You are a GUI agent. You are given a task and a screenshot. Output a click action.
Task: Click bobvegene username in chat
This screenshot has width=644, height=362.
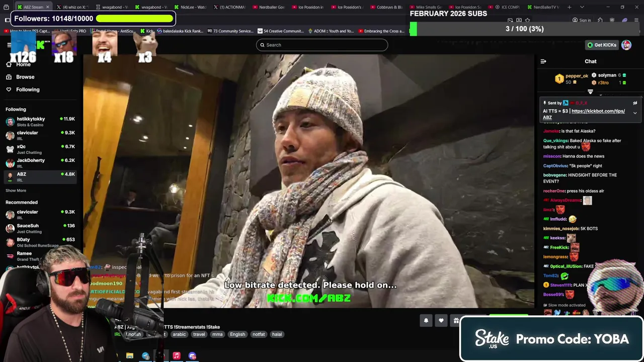click(x=555, y=175)
